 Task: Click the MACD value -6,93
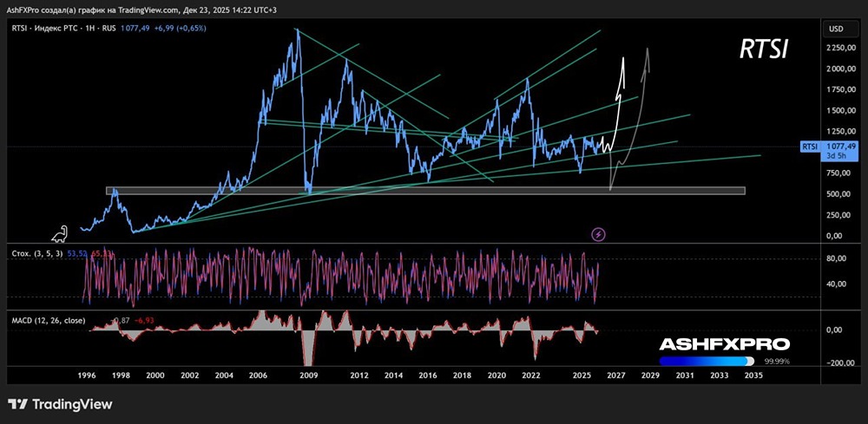[144, 320]
